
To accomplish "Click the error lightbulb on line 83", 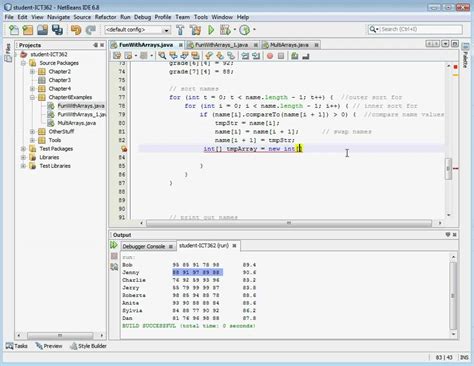I will 124,149.
